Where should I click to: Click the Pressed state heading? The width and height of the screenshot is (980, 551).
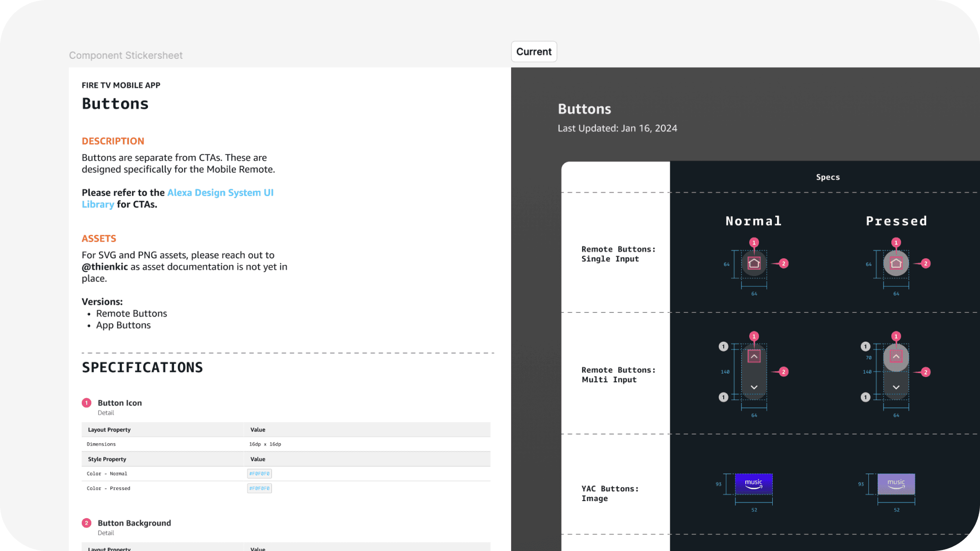click(896, 221)
